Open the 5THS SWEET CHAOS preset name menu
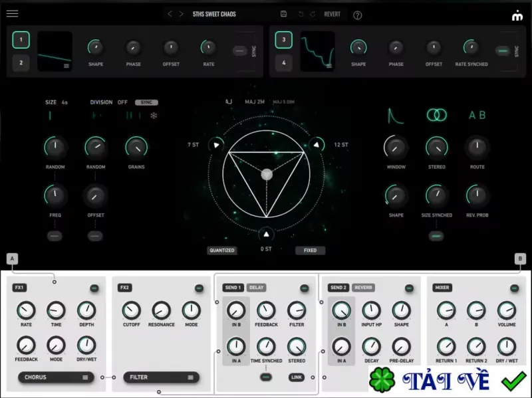The height and width of the screenshot is (398, 532). coord(214,14)
